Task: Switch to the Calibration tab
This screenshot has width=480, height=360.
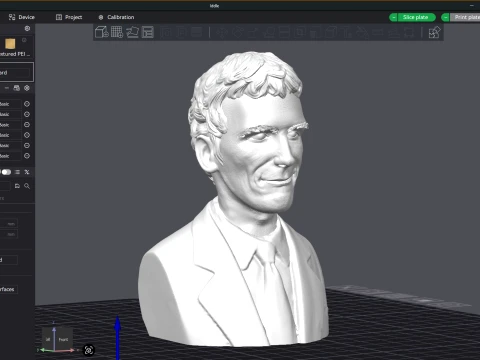Action: point(116,17)
